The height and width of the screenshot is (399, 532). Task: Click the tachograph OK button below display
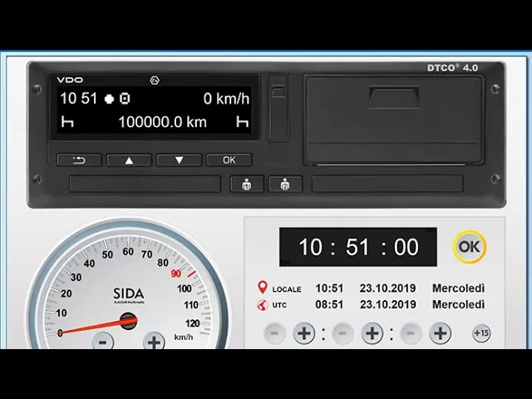(x=229, y=160)
